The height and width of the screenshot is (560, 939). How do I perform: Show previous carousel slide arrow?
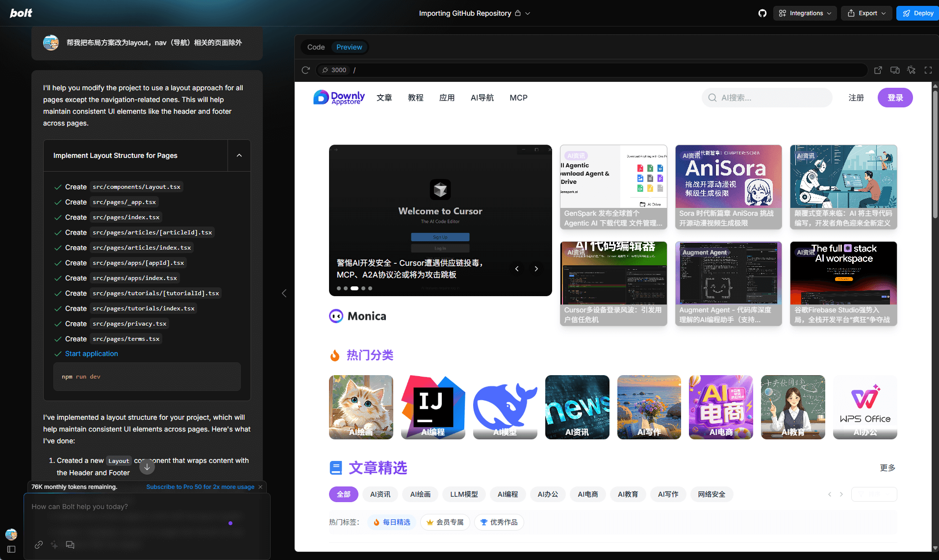coord(517,269)
